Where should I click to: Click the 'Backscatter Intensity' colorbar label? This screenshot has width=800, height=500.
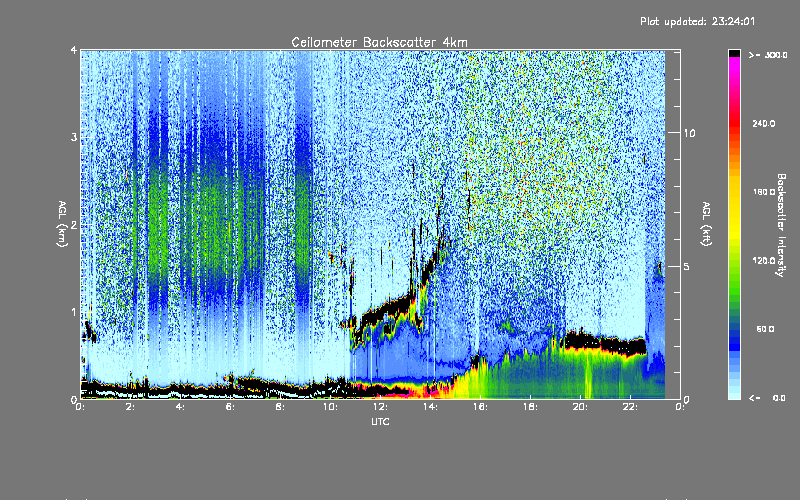pos(781,225)
